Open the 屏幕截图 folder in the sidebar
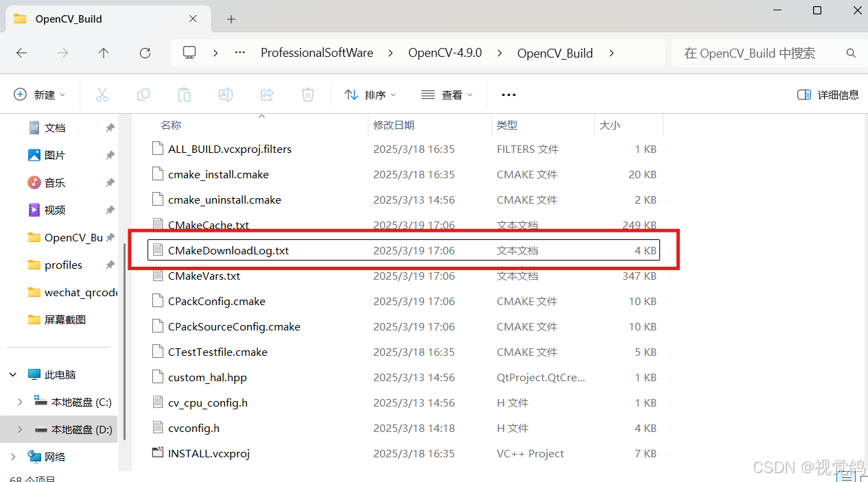This screenshot has width=868, height=482. coord(66,320)
